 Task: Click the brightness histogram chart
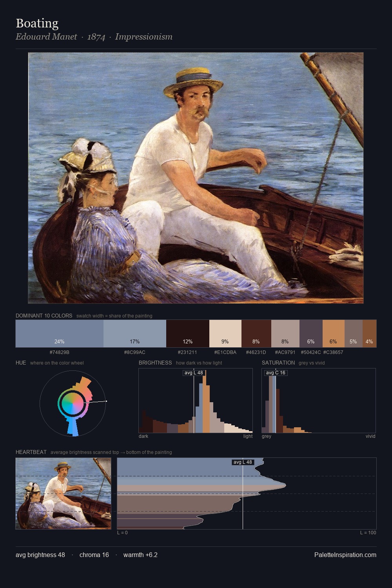[196, 401]
